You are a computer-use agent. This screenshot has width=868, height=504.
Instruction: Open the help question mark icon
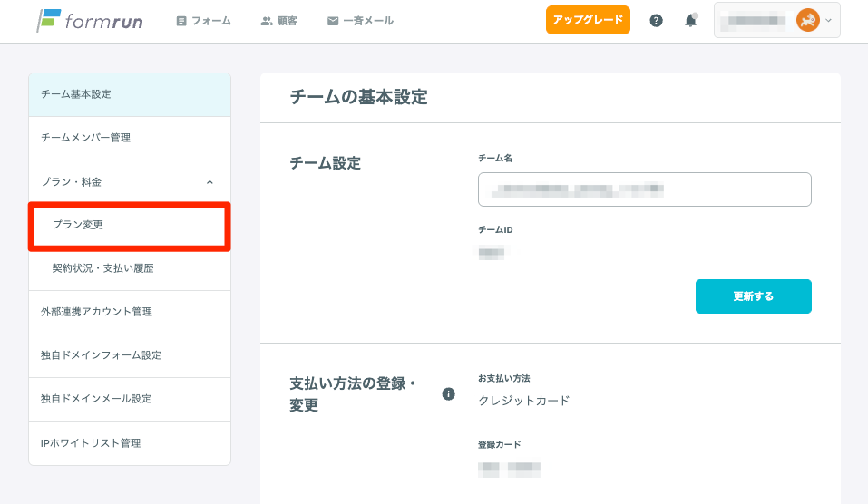(x=656, y=20)
